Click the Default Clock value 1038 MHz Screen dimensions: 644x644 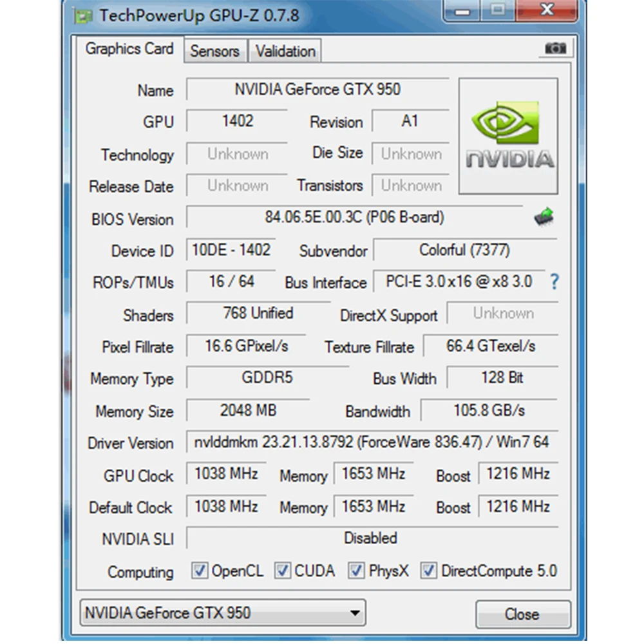(226, 506)
